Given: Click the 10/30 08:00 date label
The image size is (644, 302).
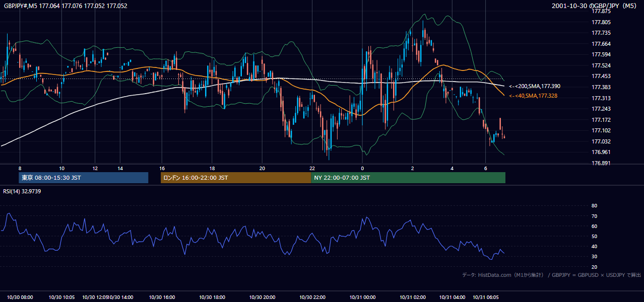Looking at the screenshot, I should tap(20, 297).
